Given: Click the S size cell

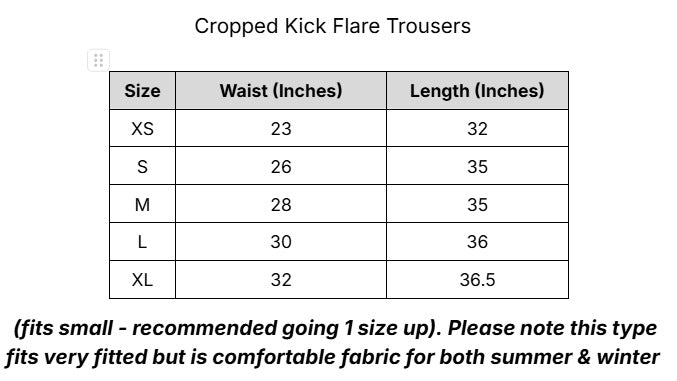Looking at the screenshot, I should (x=142, y=166).
